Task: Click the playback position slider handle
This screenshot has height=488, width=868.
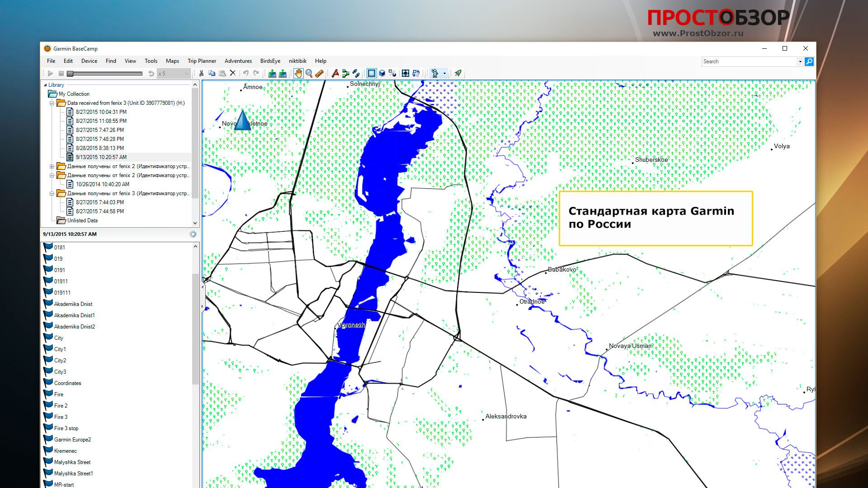Action: (x=70, y=73)
